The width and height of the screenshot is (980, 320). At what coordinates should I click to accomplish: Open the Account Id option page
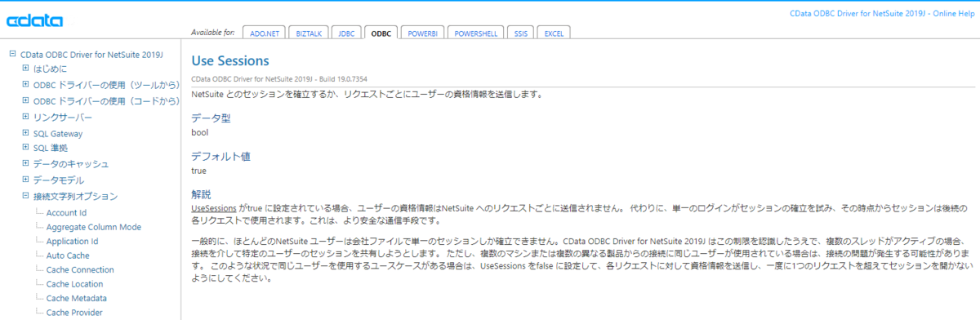point(67,212)
